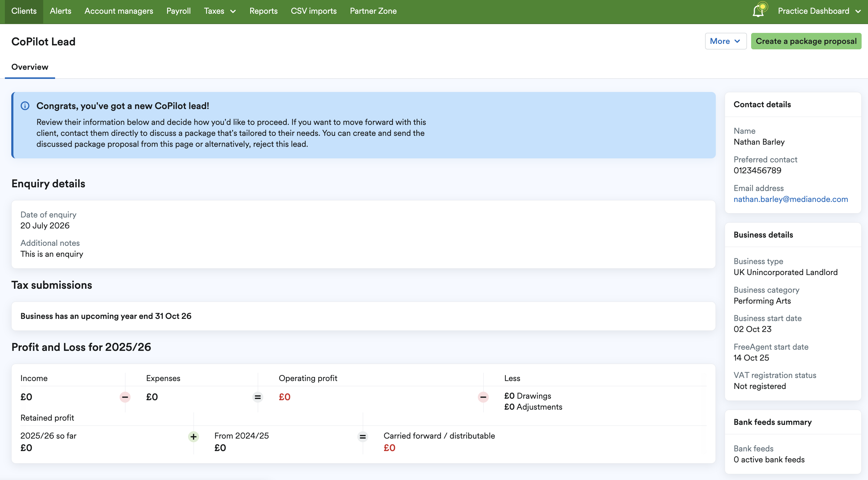This screenshot has height=480, width=868.
Task: Click business start date 02 Oct 23
Action: (752, 329)
